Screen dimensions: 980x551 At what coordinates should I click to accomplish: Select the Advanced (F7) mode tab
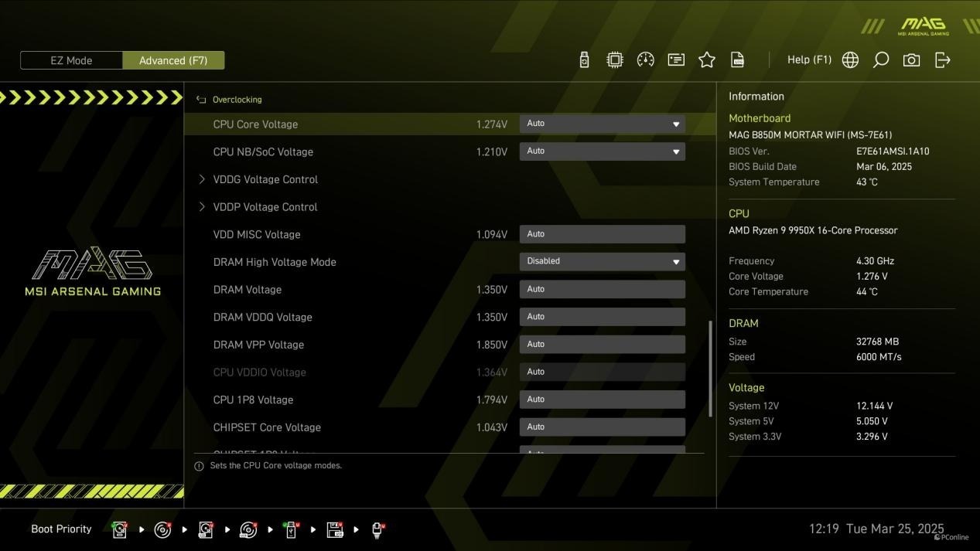[x=173, y=60]
